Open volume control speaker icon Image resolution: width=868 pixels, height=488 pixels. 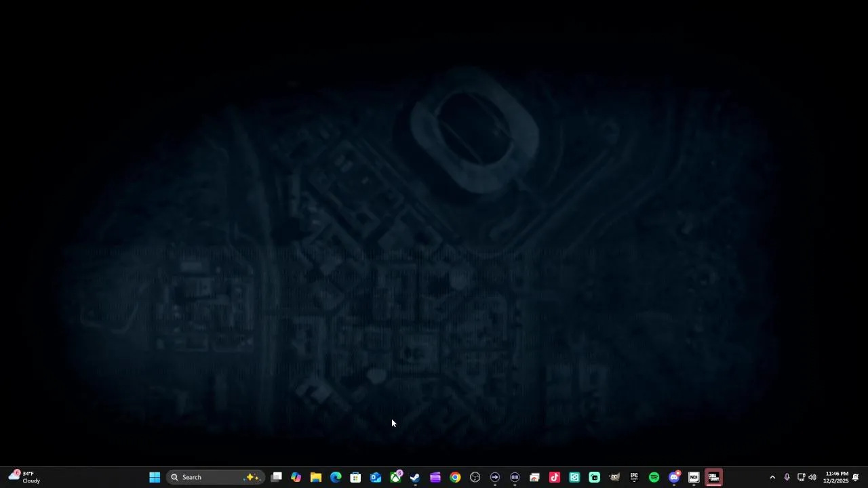coord(812,477)
